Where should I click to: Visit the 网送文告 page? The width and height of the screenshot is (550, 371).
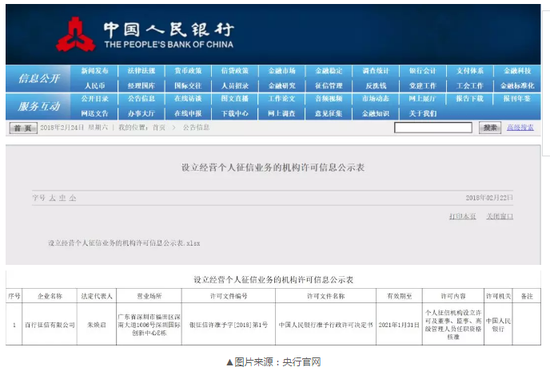click(95, 114)
